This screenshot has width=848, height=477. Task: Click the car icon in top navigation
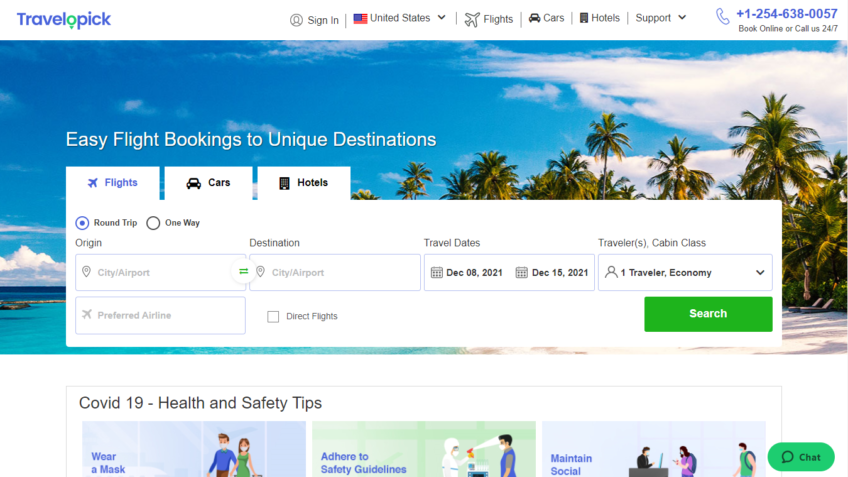coord(534,18)
